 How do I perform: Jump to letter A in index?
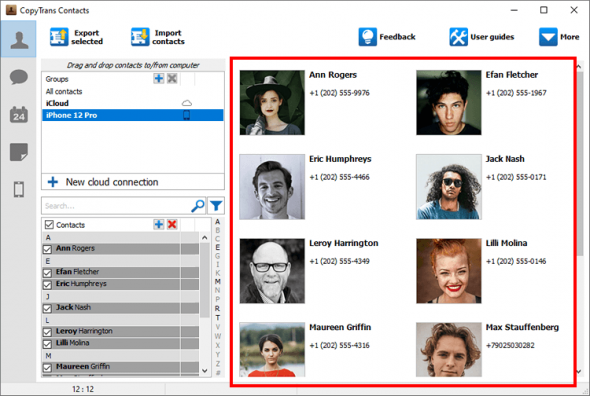(217, 222)
